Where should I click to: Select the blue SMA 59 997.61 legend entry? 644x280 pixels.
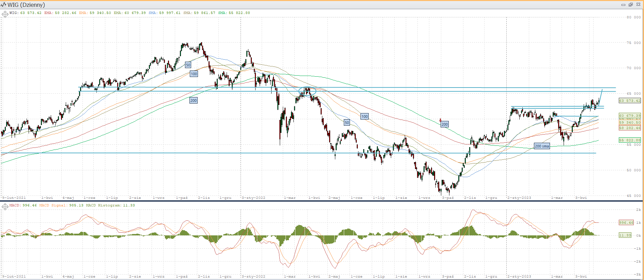(x=165, y=13)
